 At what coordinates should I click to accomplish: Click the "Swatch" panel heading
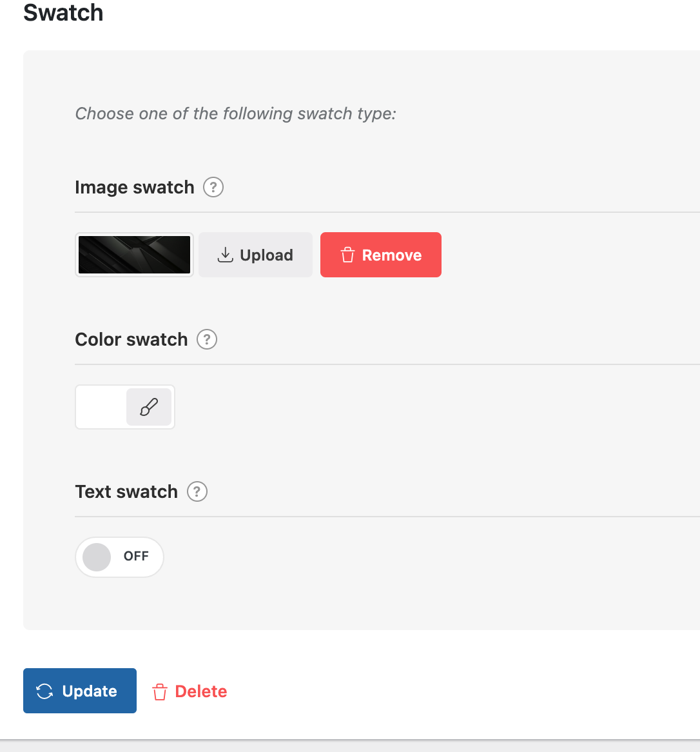63,13
